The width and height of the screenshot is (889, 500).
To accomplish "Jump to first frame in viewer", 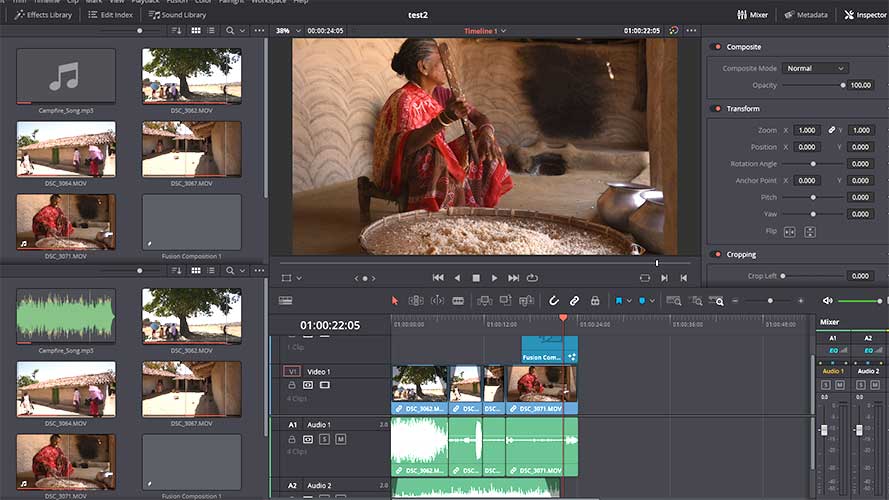I will pyautogui.click(x=438, y=278).
